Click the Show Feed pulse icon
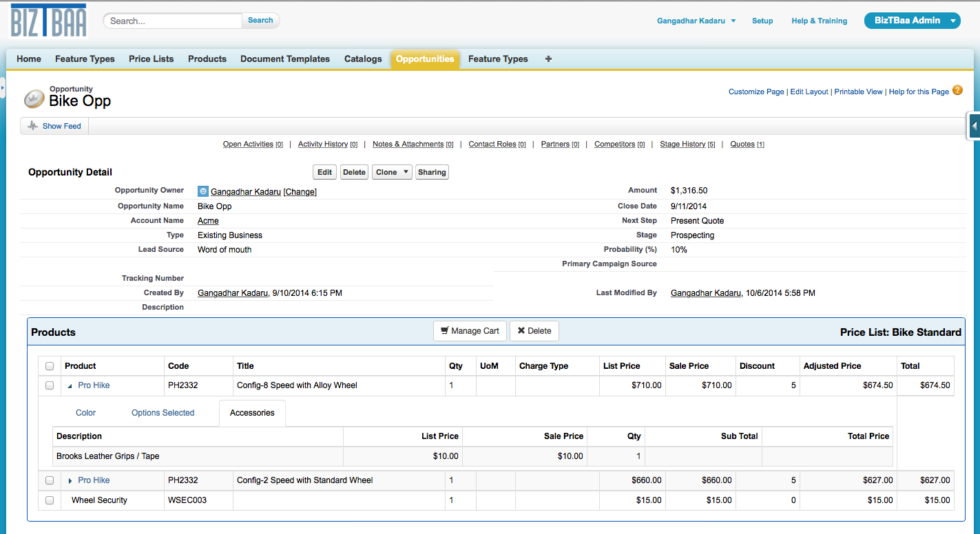Viewport: 980px width, 534px height. 33,126
